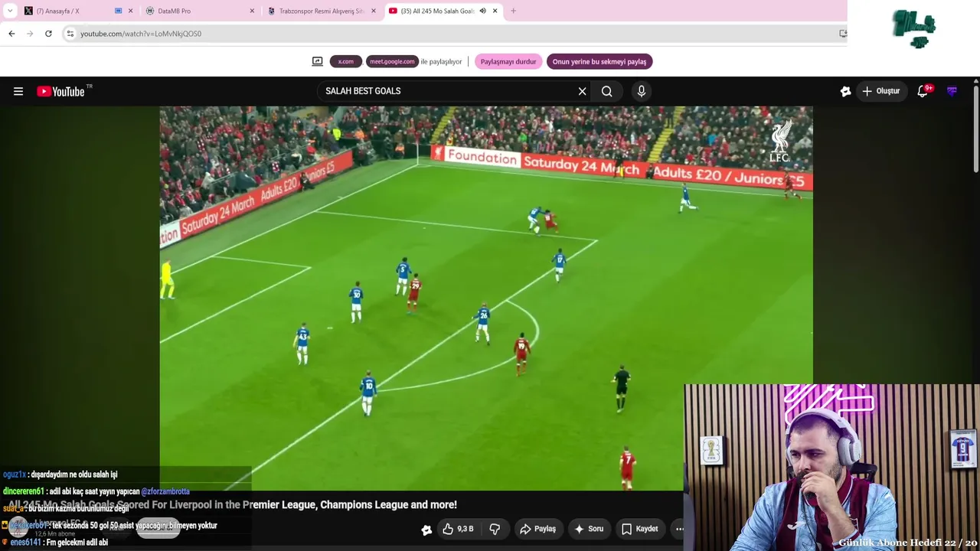The height and width of the screenshot is (551, 980).
Task: Open the sparkle icon beside Oluştur
Action: point(845,91)
